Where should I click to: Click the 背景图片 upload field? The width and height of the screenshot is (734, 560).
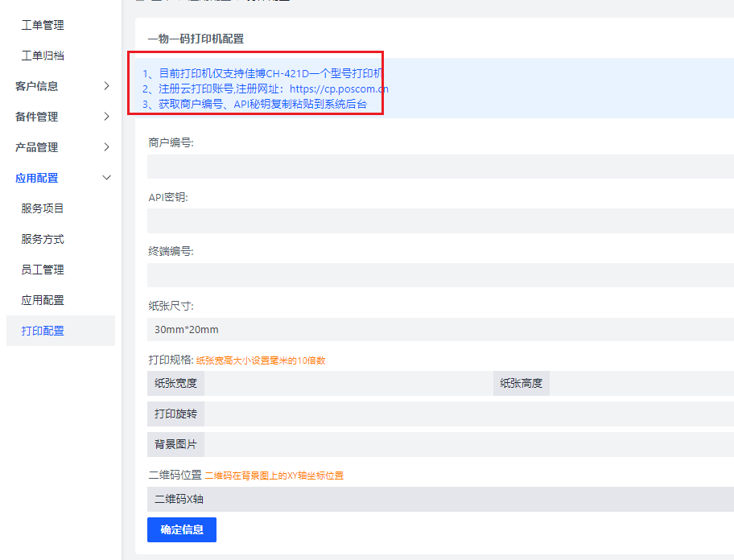pos(362,443)
